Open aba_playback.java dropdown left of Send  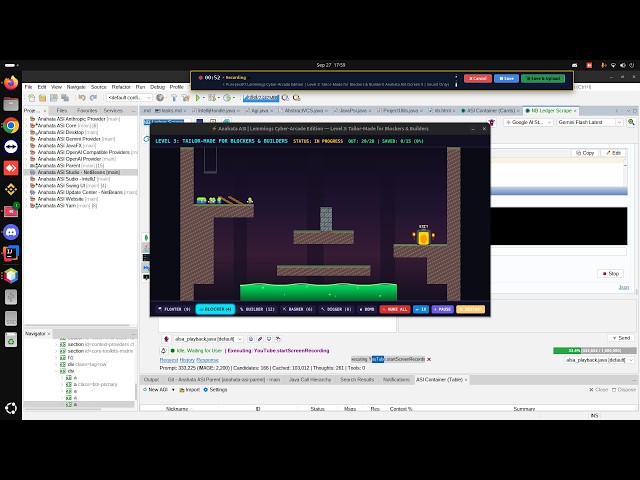[x=208, y=339]
